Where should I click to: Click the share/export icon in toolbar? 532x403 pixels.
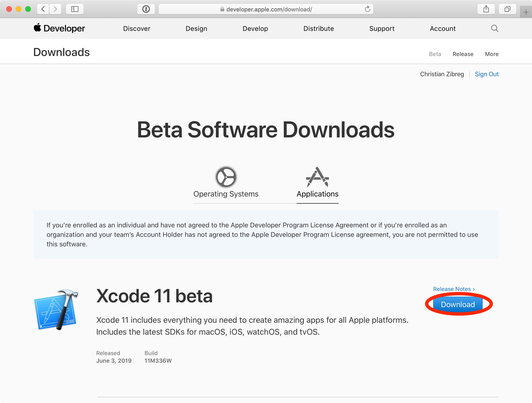click(x=486, y=9)
